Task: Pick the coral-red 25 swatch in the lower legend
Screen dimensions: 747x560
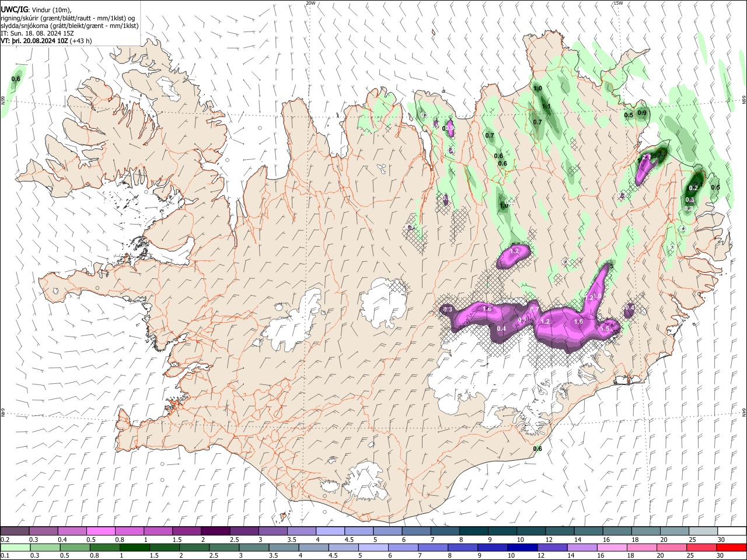Action: pos(701,547)
